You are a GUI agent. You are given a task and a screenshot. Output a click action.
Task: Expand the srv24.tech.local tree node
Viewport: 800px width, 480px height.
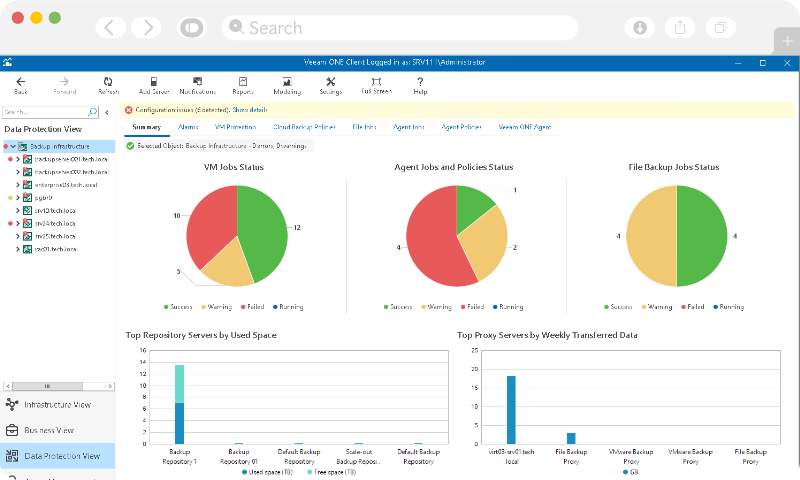tap(18, 224)
